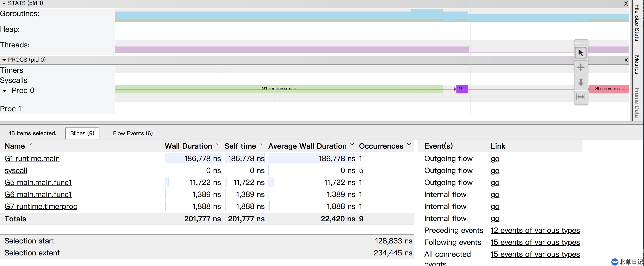Open the G5 main.main.func1 link
This screenshot has width=644, height=266.
coord(38,182)
